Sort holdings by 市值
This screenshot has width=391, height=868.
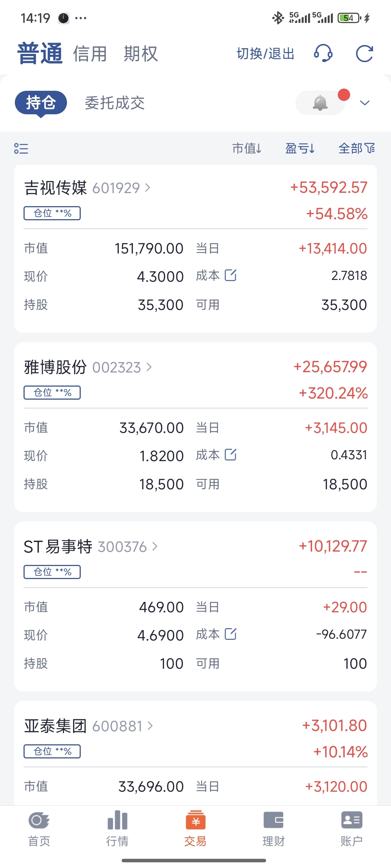[x=247, y=148]
